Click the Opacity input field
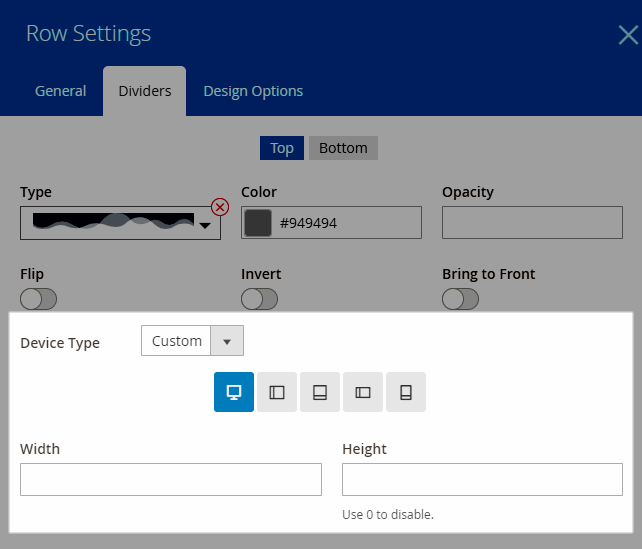 (532, 222)
